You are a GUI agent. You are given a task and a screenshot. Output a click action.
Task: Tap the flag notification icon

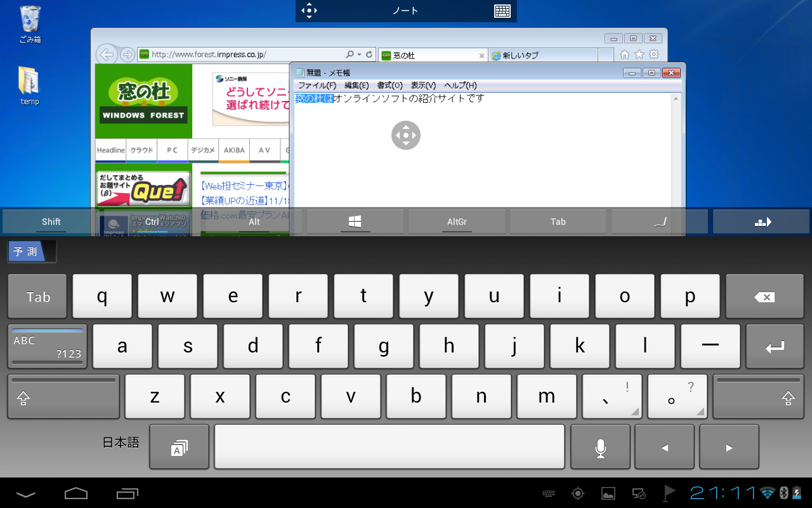pyautogui.click(x=670, y=493)
